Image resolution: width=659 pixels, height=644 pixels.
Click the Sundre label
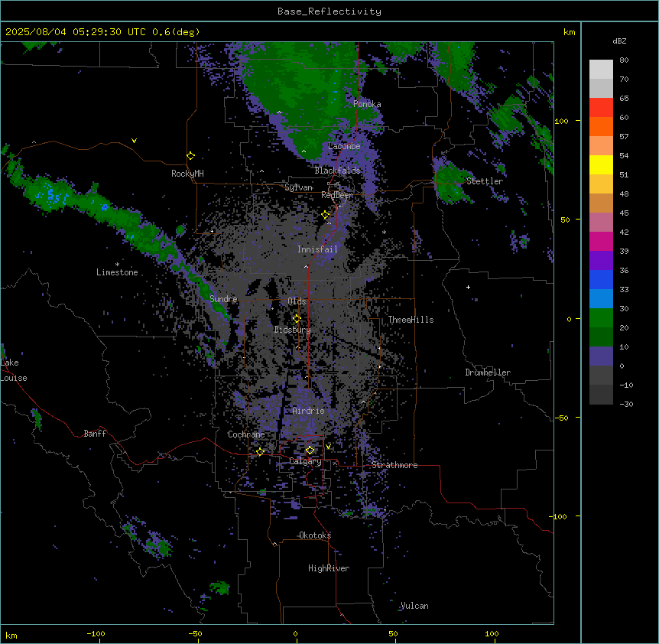coord(223,299)
